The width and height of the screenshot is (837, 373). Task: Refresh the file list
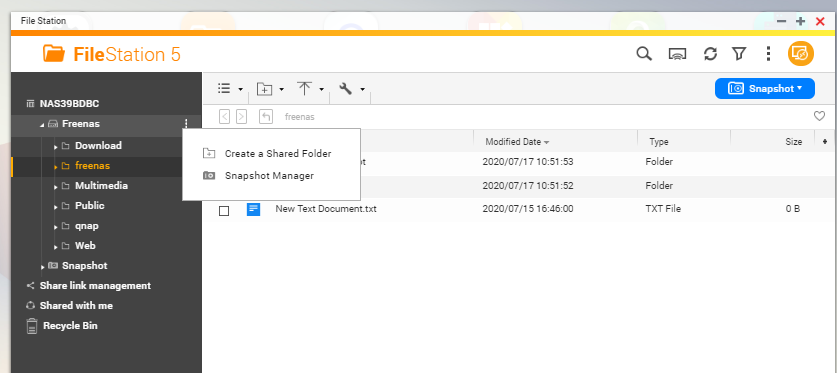pos(710,54)
